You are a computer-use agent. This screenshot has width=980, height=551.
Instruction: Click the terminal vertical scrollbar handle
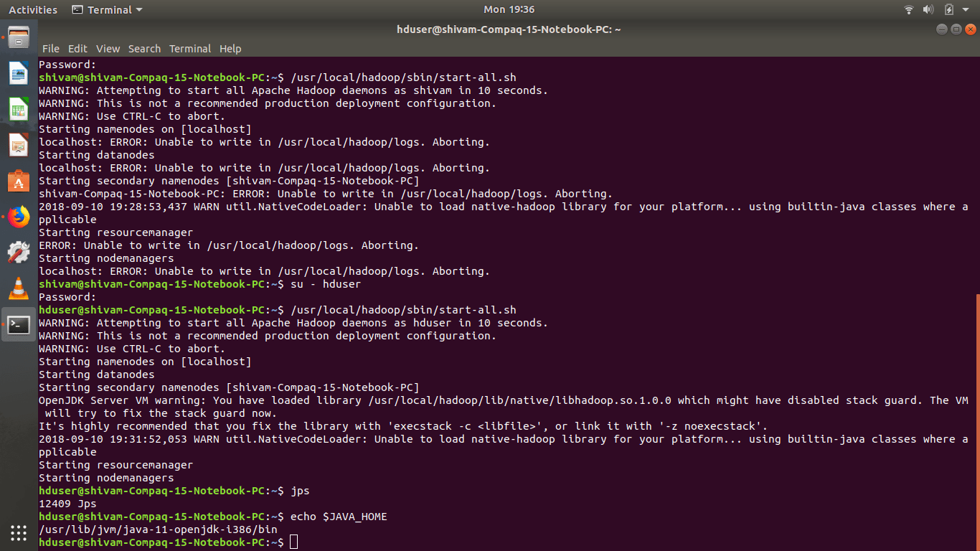pos(977,422)
